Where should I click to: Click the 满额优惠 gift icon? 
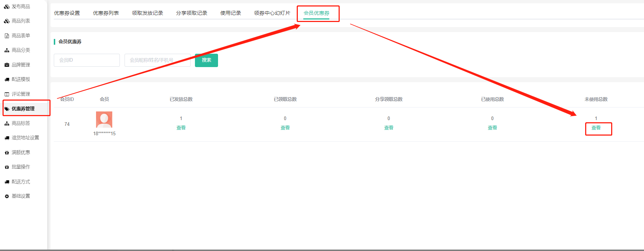pos(7,153)
